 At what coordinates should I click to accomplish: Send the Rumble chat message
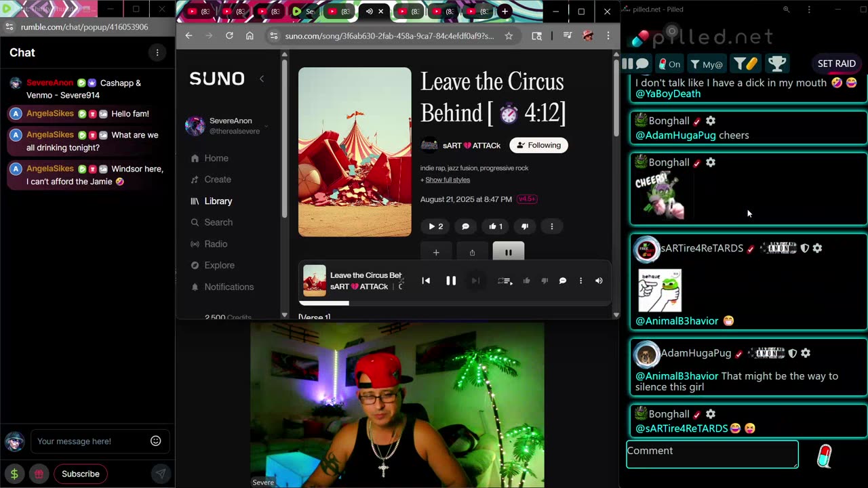160,474
